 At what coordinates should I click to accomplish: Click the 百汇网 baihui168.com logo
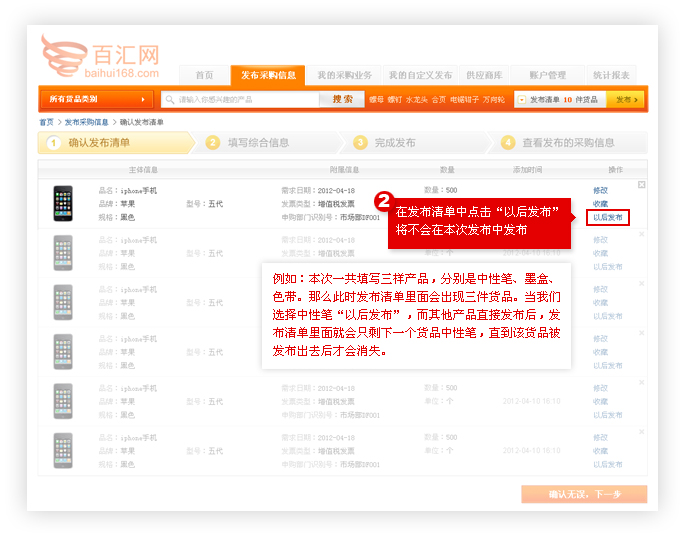[100, 58]
